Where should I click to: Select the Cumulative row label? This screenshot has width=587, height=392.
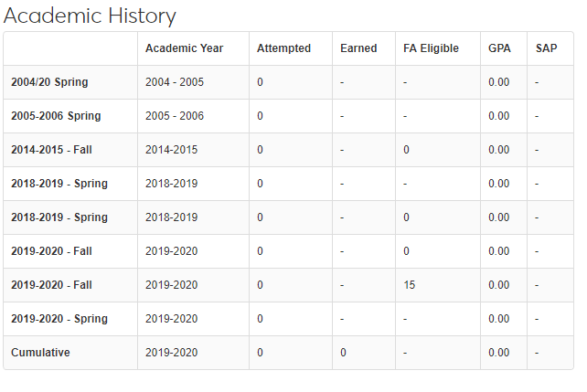pos(40,353)
